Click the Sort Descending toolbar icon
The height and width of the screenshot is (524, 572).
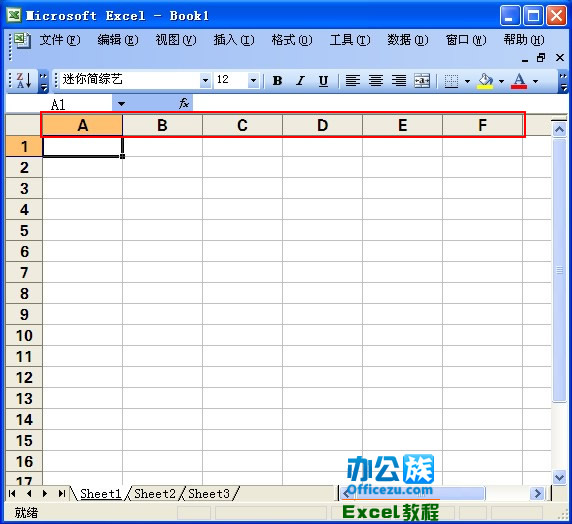24,80
